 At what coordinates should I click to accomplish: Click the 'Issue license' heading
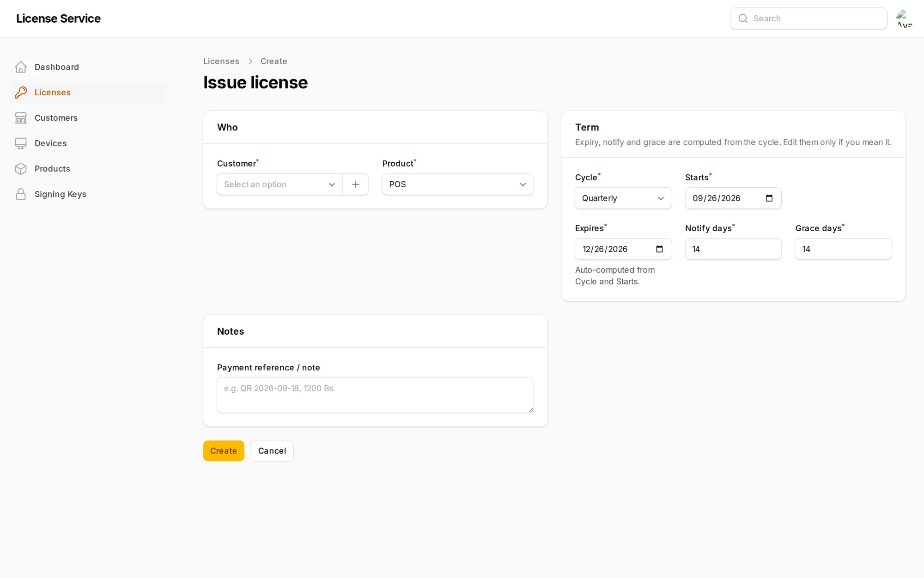pyautogui.click(x=255, y=83)
